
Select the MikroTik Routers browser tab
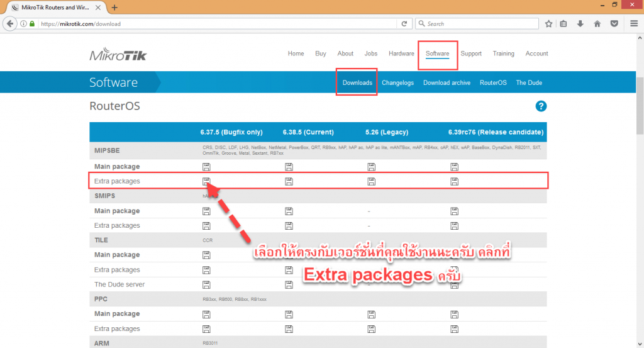[x=55, y=8]
